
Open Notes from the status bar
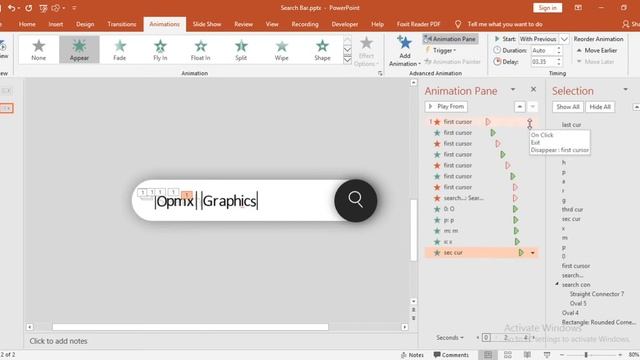(412, 355)
